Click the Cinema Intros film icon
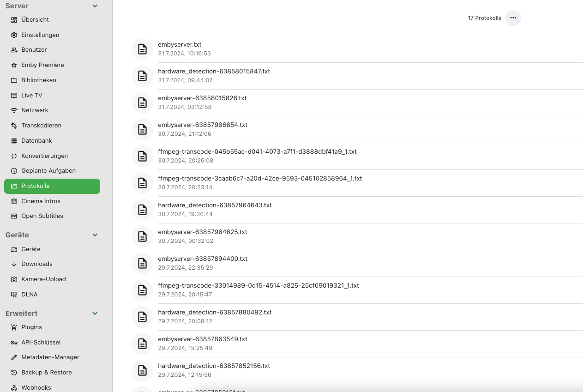Screen dimensions: 583x392 14,201
